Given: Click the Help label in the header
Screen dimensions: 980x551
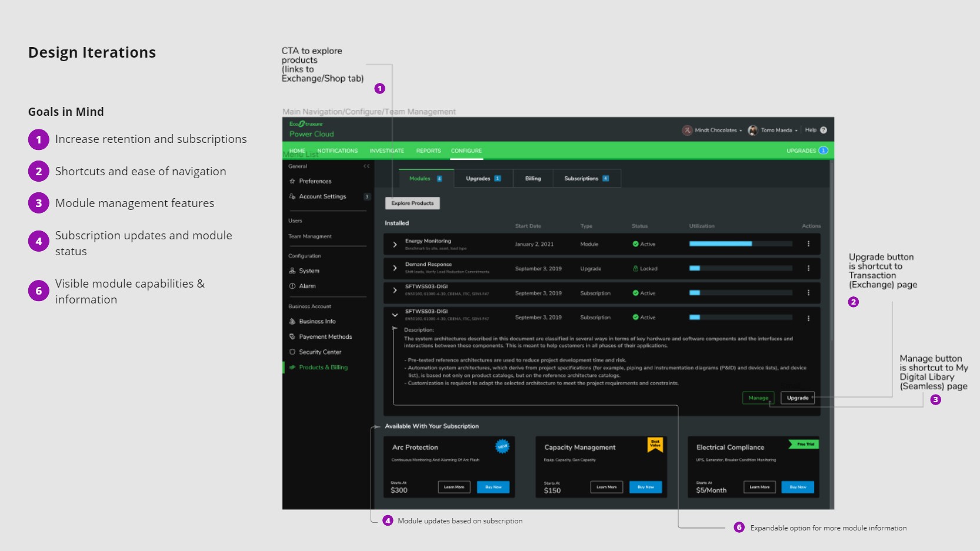Looking at the screenshot, I should click(x=811, y=130).
